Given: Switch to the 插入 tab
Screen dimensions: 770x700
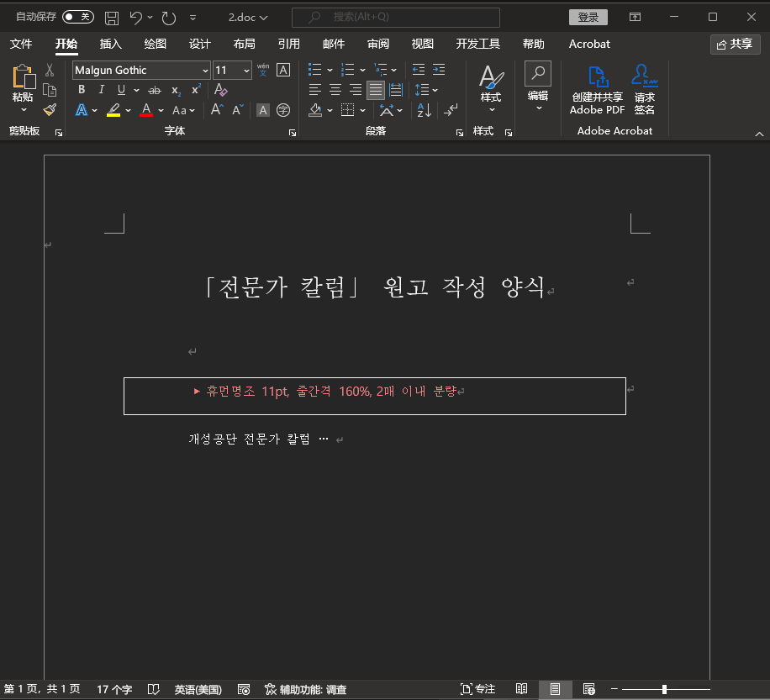Looking at the screenshot, I should coord(110,45).
